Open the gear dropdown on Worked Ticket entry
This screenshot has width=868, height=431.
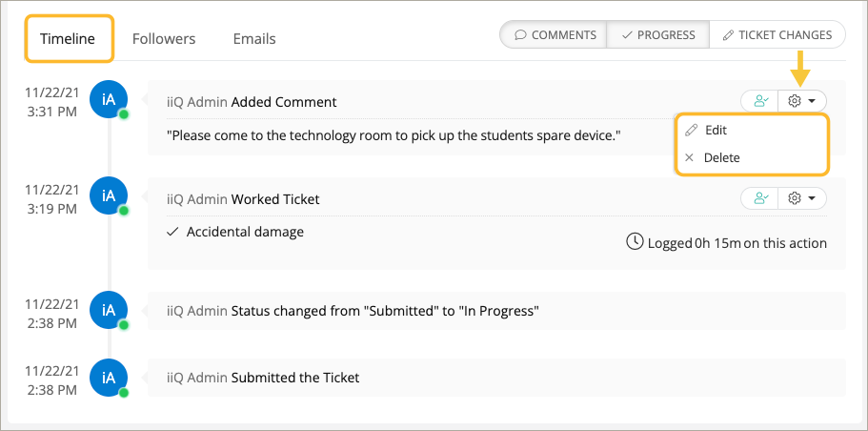point(802,198)
